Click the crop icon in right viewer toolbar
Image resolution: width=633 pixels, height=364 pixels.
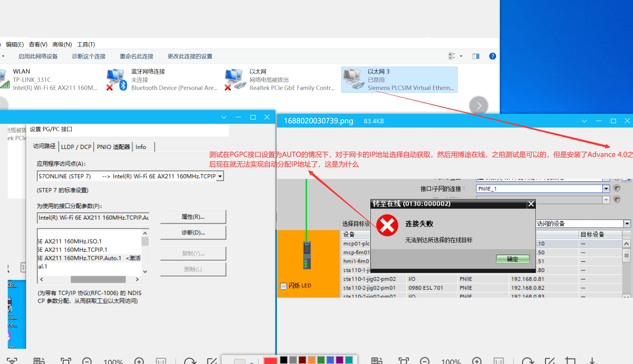click(570, 361)
